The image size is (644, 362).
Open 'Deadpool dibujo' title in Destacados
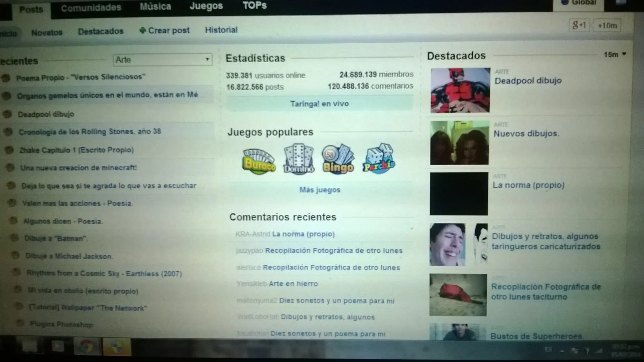[x=528, y=81]
